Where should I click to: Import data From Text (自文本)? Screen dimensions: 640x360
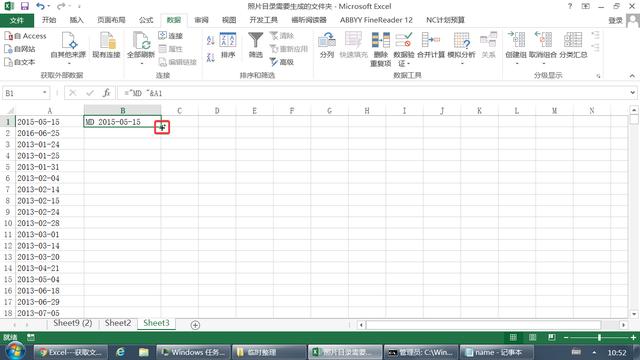coord(20,62)
